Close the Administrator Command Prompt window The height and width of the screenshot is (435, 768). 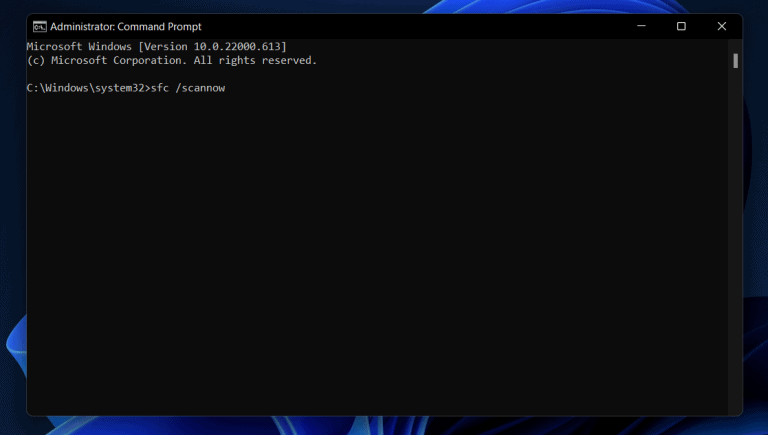pyautogui.click(x=721, y=27)
